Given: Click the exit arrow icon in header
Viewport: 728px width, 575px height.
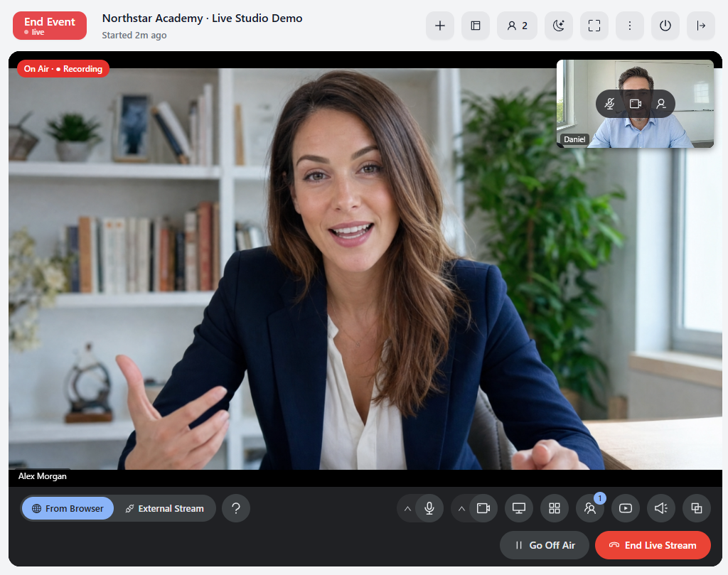Looking at the screenshot, I should click(701, 26).
